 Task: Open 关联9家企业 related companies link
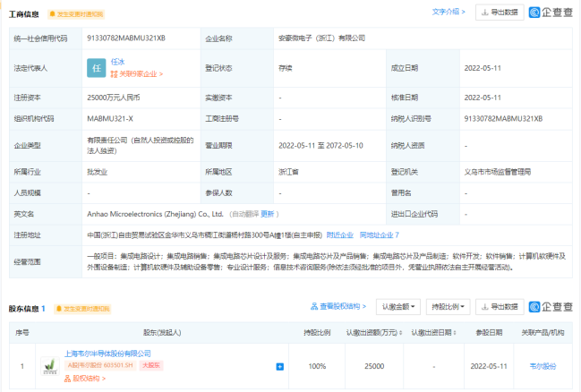point(137,74)
